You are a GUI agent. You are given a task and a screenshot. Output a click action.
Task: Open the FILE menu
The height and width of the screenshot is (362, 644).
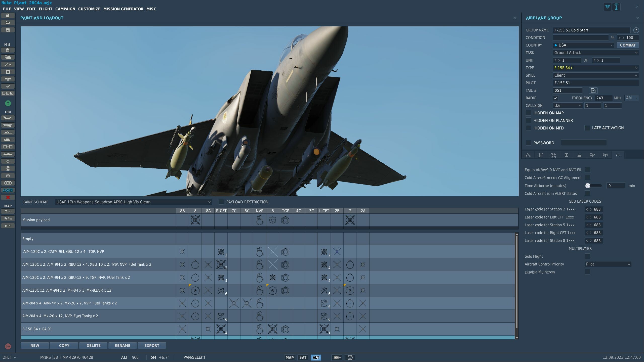point(7,9)
